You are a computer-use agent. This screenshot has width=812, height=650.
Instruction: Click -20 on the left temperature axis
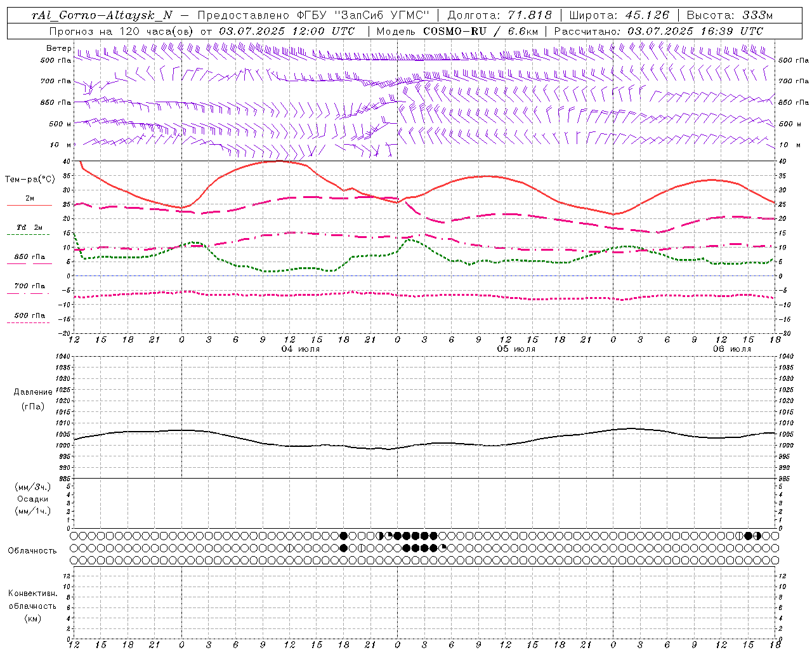tap(65, 333)
